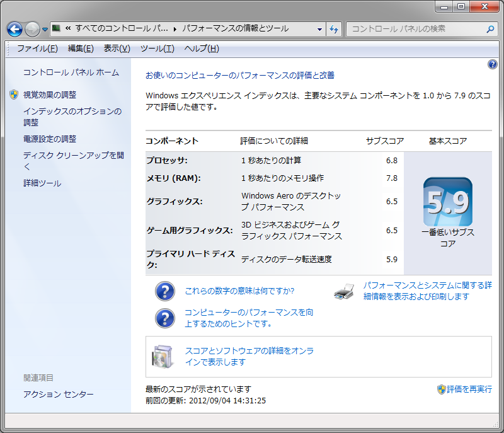Image resolution: width=504 pixels, height=433 pixels.
Task: Click the control panel icon in address bar
Action: (x=56, y=28)
